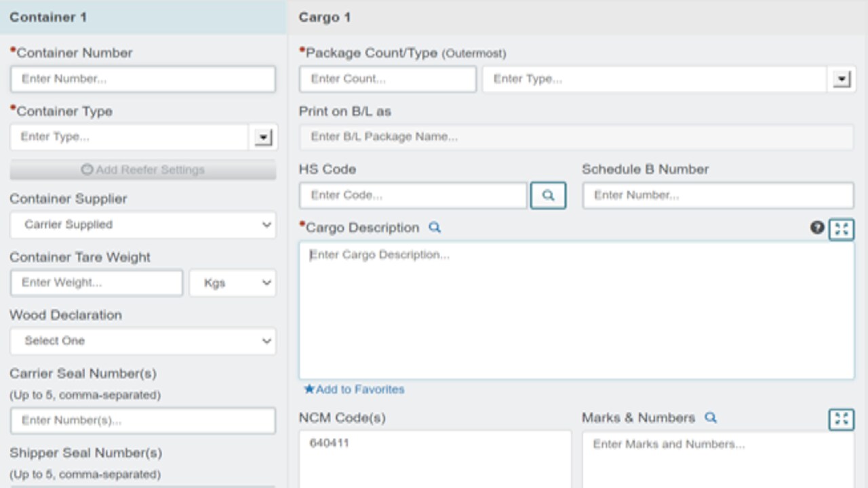Screen dimensions: 868x488
Task: Open the Cargo Description help question icon
Action: click(x=817, y=228)
